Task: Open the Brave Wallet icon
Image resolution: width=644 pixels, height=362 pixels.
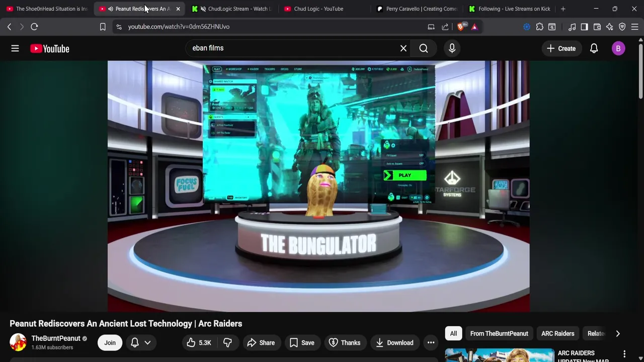Action: [597, 27]
